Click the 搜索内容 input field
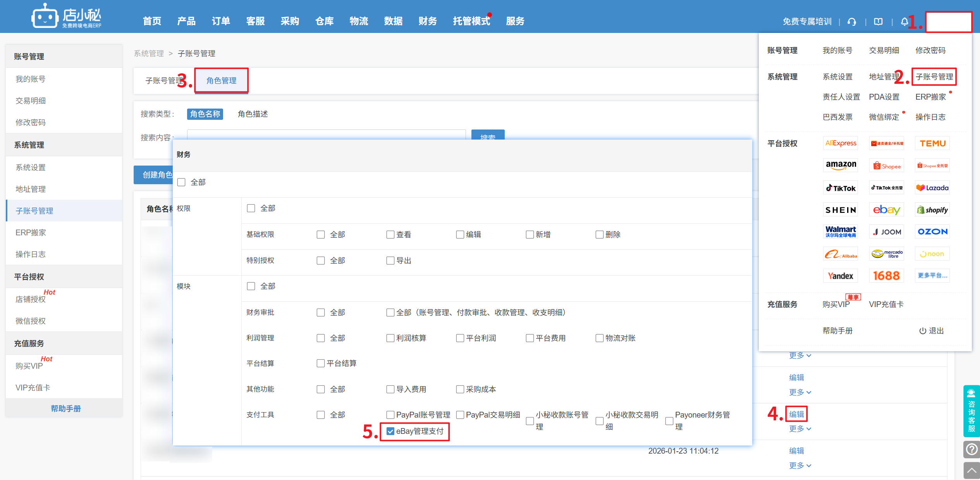This screenshot has height=480, width=980. pyautogui.click(x=326, y=134)
